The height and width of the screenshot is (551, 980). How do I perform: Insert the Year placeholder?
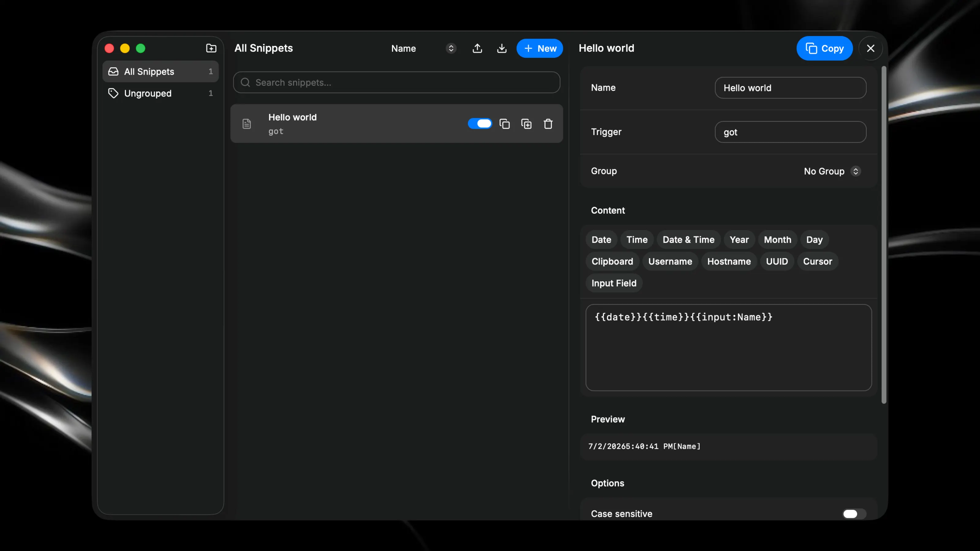click(x=739, y=240)
